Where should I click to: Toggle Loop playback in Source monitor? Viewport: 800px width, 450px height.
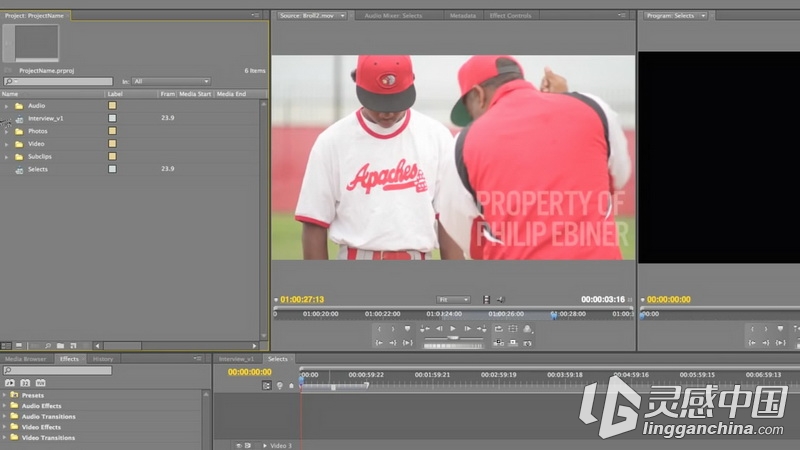498,329
